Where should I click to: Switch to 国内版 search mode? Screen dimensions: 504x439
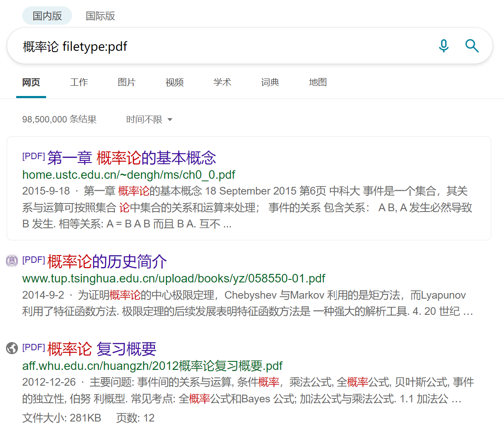47,16
